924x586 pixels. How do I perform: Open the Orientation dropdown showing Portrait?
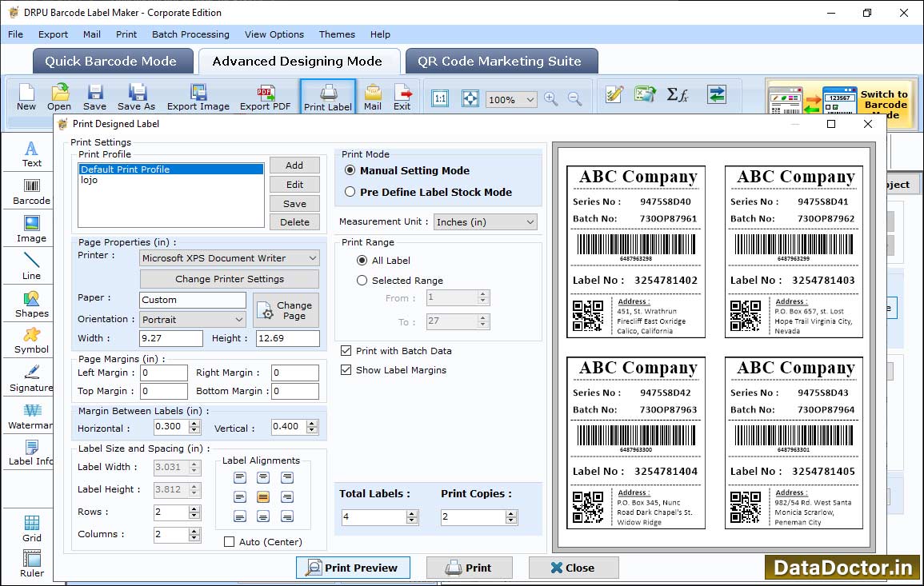click(x=193, y=319)
